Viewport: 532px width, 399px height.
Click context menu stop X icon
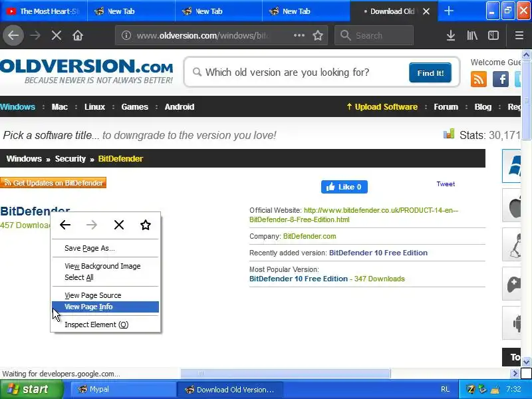coord(119,225)
